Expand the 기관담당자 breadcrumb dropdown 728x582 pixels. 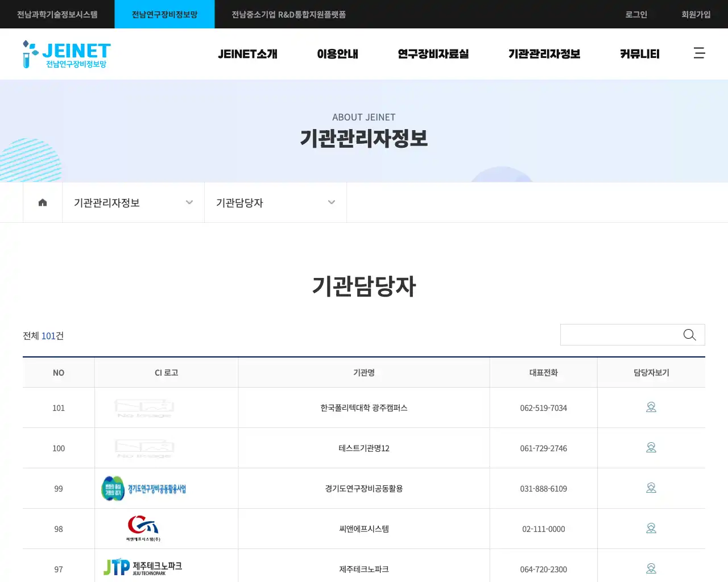332,202
